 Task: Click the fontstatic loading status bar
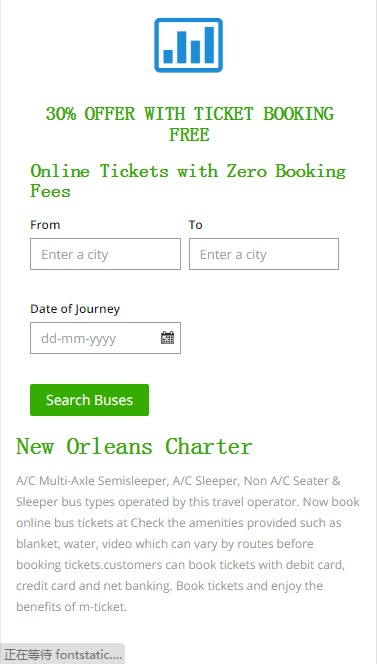(62, 654)
